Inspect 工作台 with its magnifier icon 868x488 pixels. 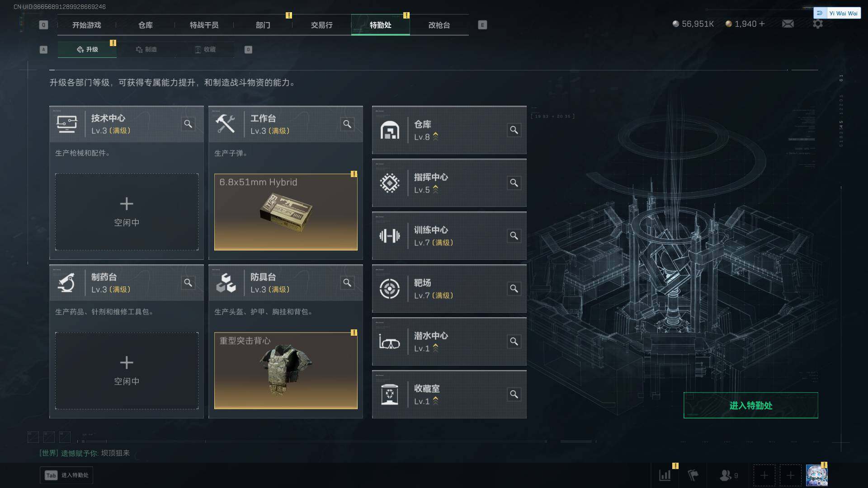point(347,124)
